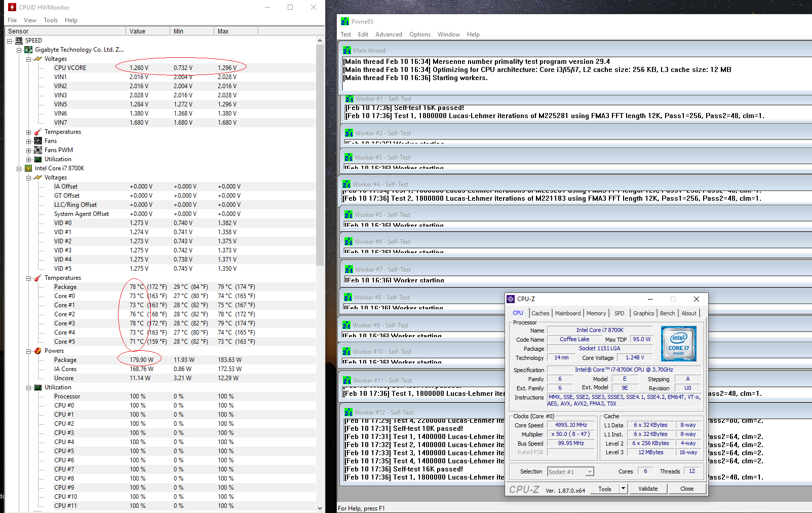The image size is (812, 513).
Task: Click the Main thread window icon
Action: click(347, 51)
